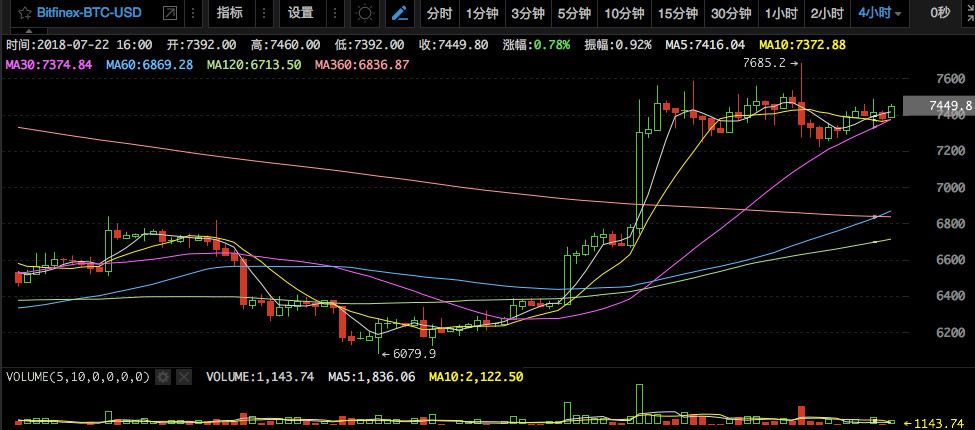Click the 高:7460.00 high price
This screenshot has height=430, width=975.
285,45
